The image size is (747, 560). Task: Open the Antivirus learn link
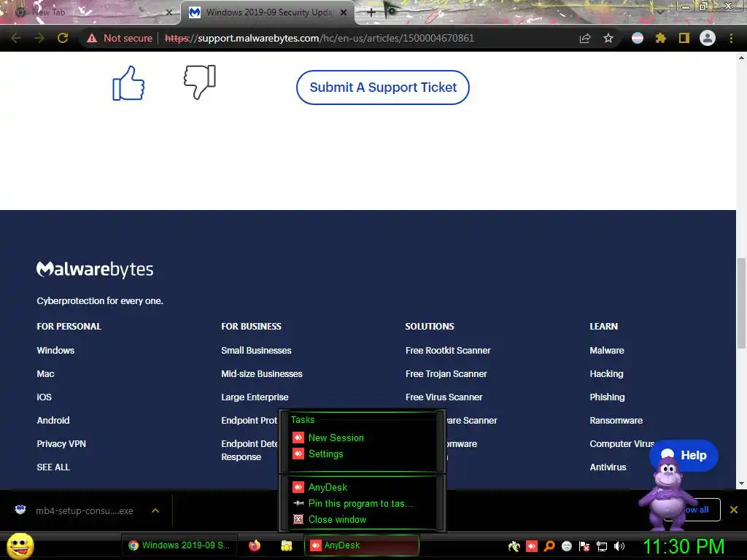[608, 467]
